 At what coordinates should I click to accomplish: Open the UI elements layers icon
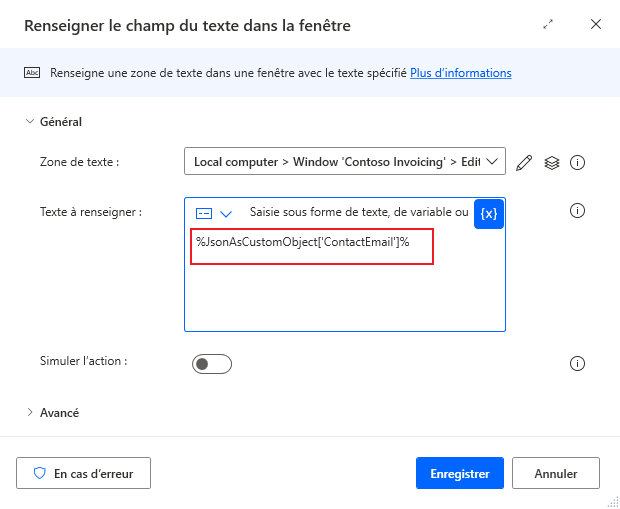(552, 163)
